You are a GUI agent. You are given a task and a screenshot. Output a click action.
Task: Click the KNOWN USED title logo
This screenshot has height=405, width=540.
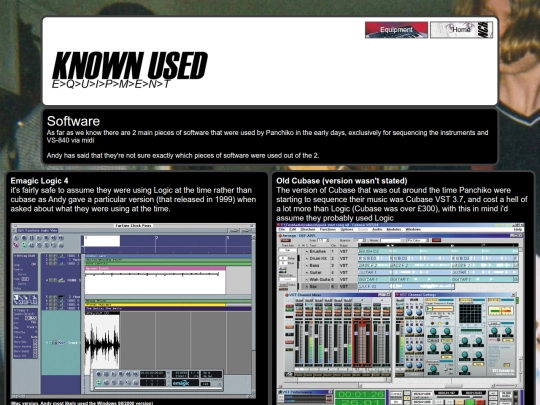130,65
